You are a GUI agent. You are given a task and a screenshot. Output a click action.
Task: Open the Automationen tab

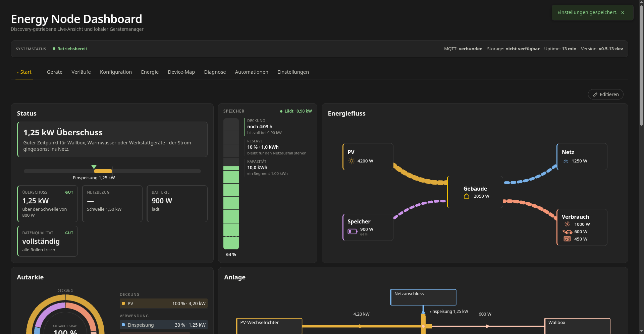click(x=252, y=72)
